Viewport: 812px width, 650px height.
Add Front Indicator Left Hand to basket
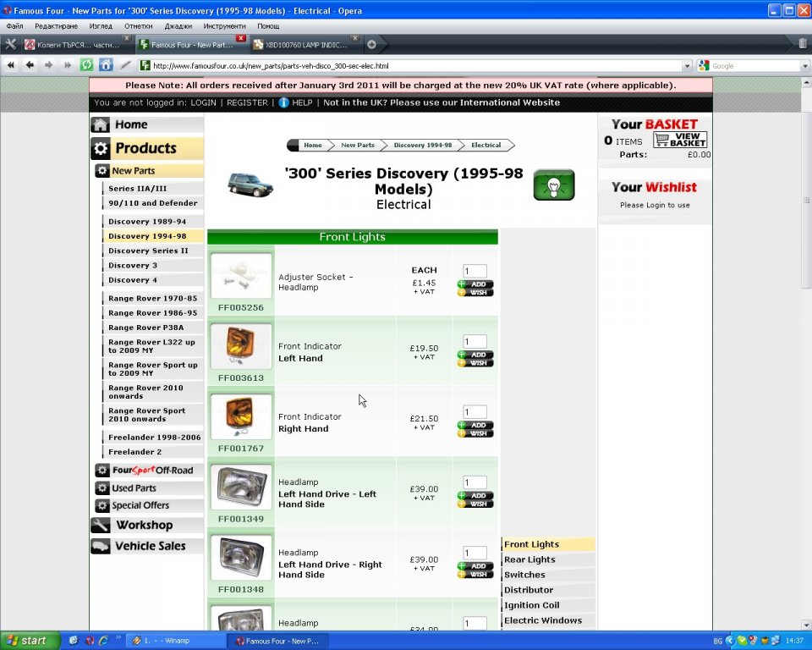coord(475,355)
